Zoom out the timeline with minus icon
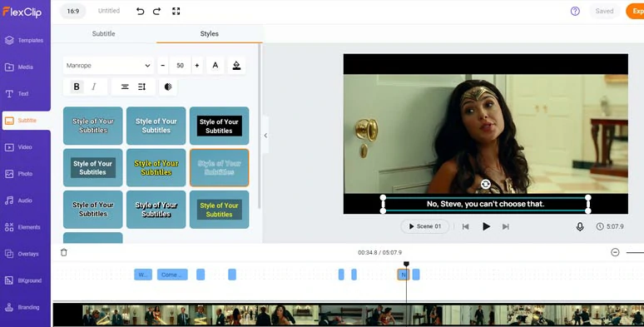Viewport: 644px width, 327px height. click(615, 252)
